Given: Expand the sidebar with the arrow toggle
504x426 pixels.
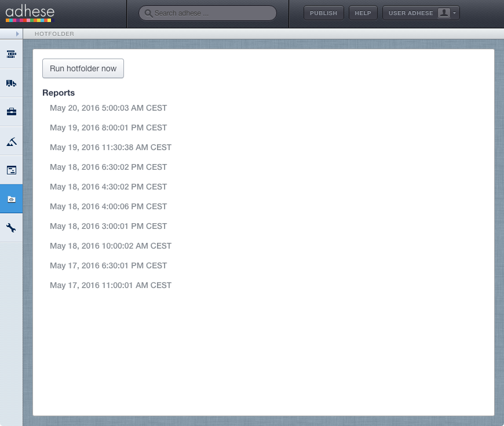Looking at the screenshot, I should click(x=17, y=34).
